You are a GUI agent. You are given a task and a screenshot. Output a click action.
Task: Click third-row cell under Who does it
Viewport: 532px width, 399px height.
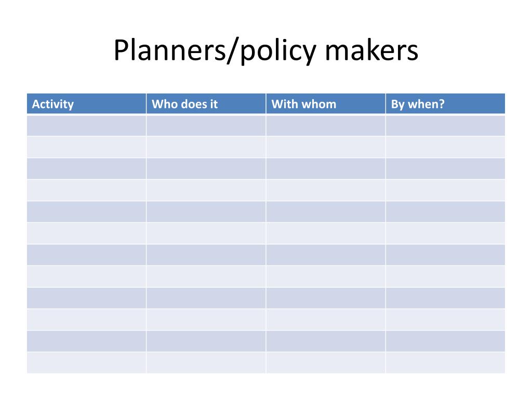tap(206, 169)
